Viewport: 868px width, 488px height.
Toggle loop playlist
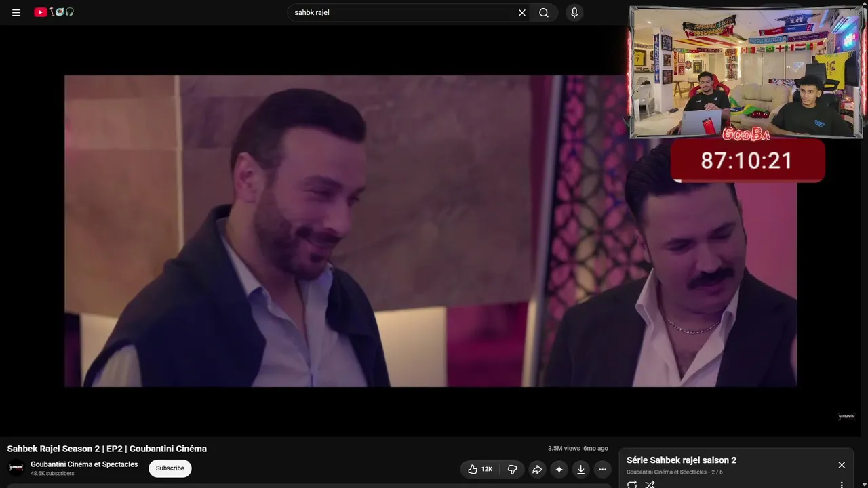coord(632,485)
